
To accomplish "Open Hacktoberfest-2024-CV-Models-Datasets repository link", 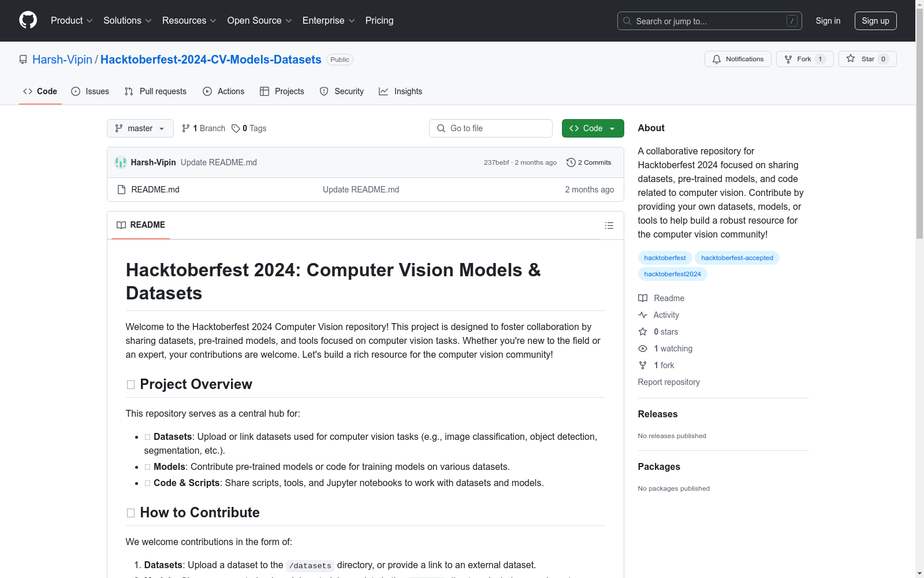I will tap(211, 60).
